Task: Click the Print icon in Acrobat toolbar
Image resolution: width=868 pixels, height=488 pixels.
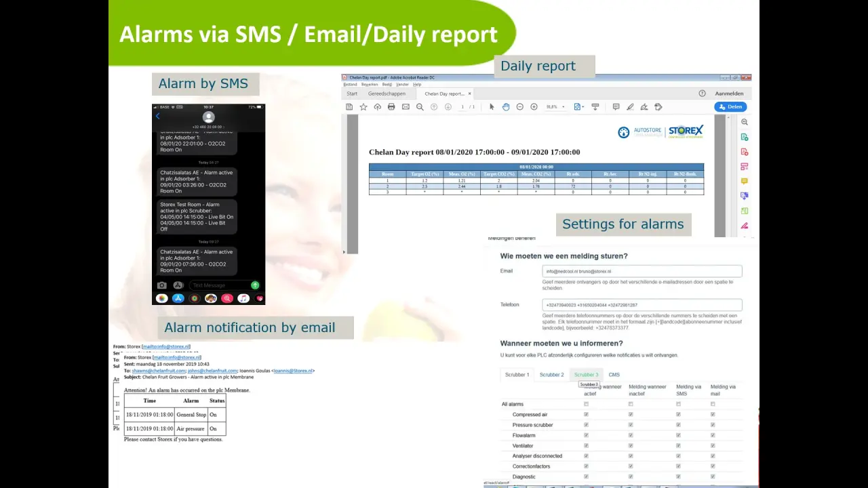Action: [x=391, y=107]
